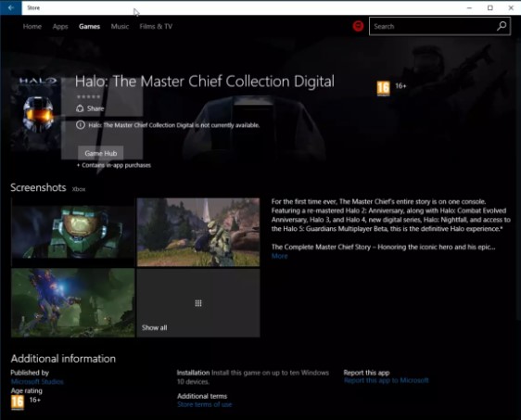Click the grid icon in Show all tile
Viewport: 521px width, 420px height.
(198, 303)
